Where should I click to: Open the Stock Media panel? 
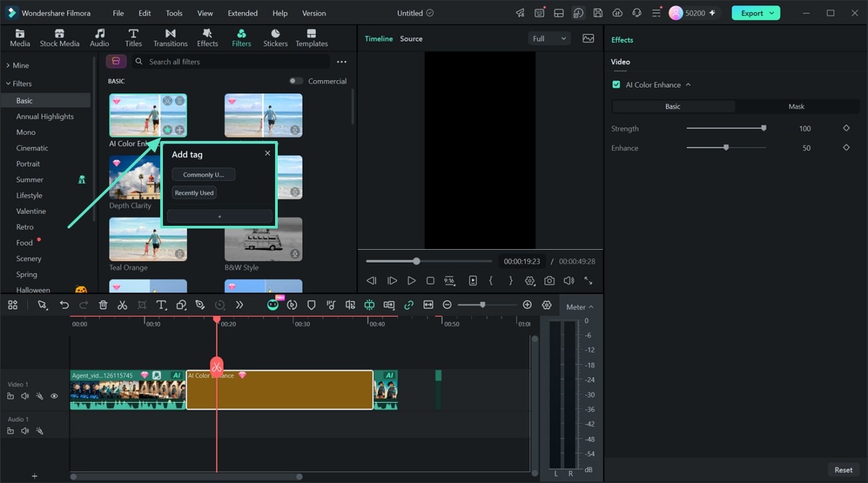click(x=59, y=38)
